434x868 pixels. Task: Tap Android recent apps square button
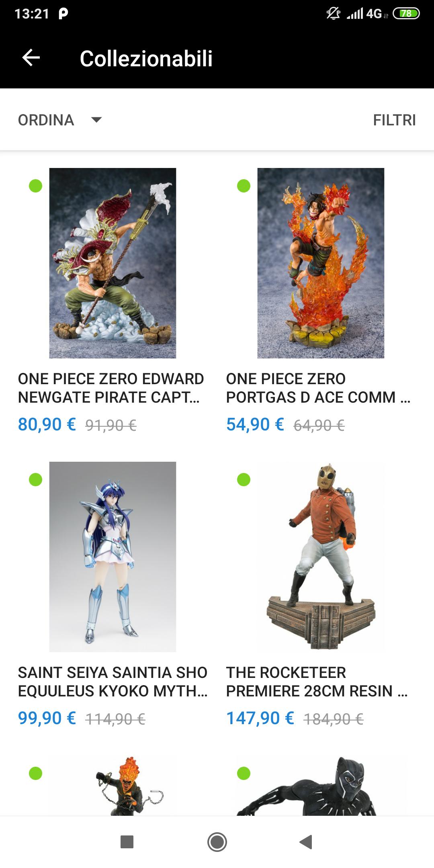(127, 841)
